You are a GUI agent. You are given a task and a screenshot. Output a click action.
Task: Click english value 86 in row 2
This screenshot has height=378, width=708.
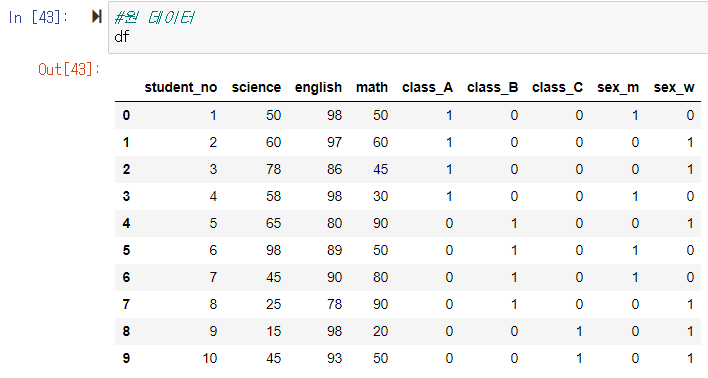point(335,170)
